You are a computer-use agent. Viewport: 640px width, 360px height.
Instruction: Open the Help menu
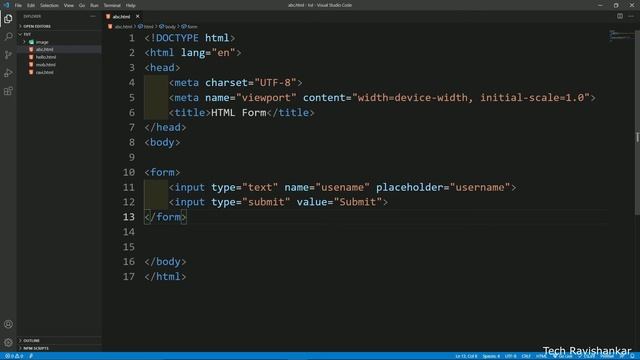coord(131,5)
